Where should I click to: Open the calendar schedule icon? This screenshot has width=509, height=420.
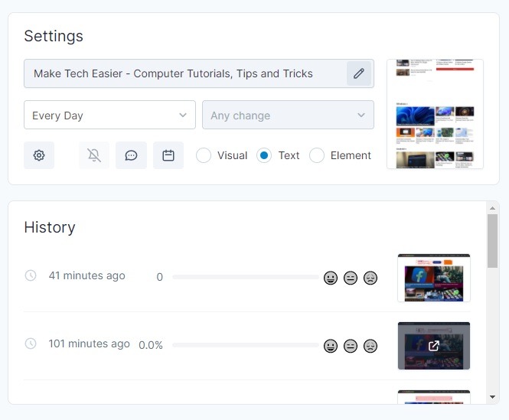coord(168,155)
